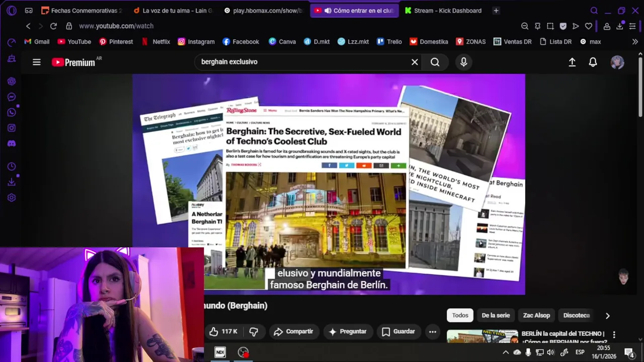Open volume control in system tray
This screenshot has height=362, width=644.
coord(550,352)
